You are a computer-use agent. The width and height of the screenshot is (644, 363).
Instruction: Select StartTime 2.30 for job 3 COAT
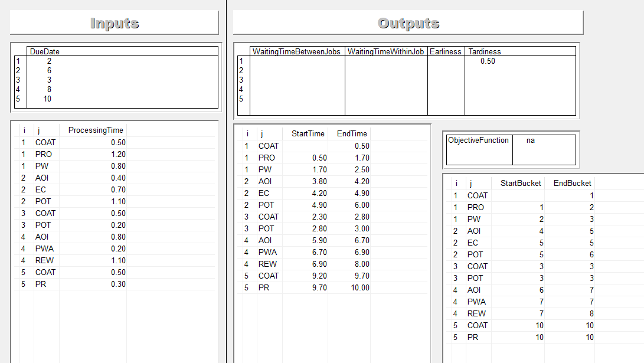[319, 217]
